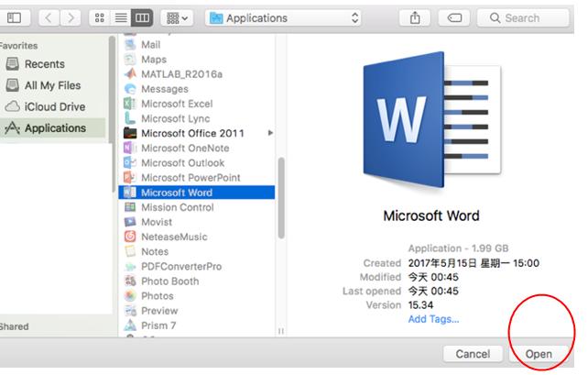The width and height of the screenshot is (588, 375).
Task: Go back with the left chevron button
Action: point(49,17)
